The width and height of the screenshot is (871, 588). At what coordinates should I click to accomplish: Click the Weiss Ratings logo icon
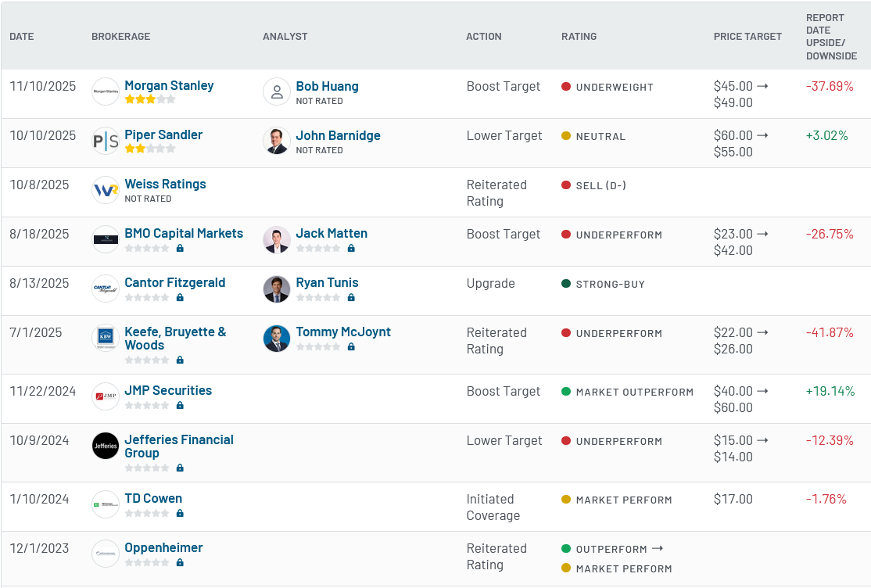click(106, 190)
